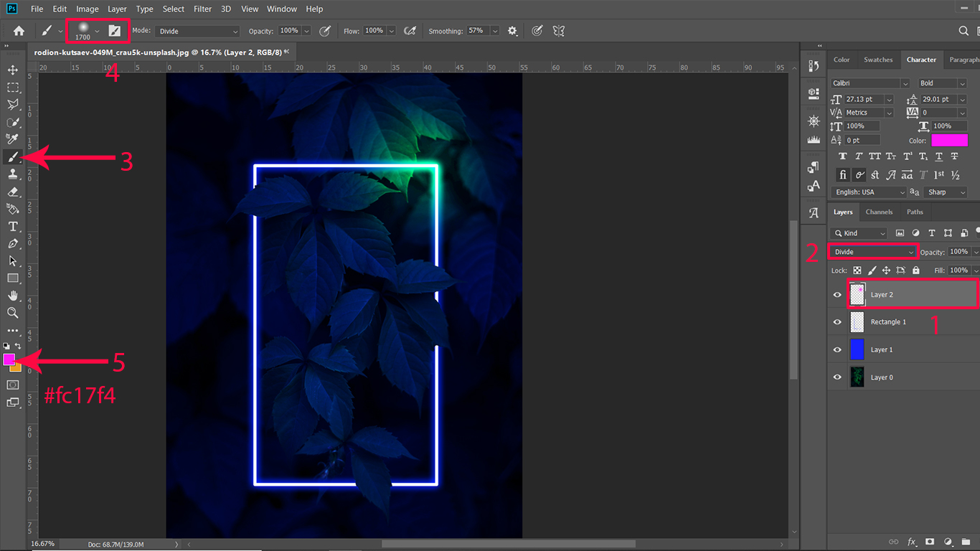Toggle visibility of Layer 0
The height and width of the screenshot is (551, 980).
[x=837, y=377]
